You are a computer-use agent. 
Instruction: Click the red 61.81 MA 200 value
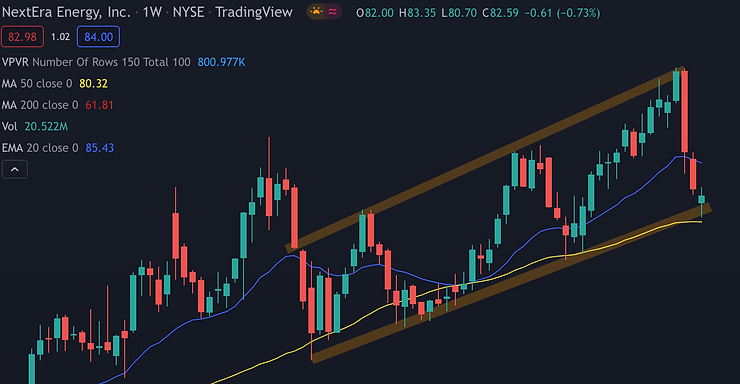pos(100,105)
